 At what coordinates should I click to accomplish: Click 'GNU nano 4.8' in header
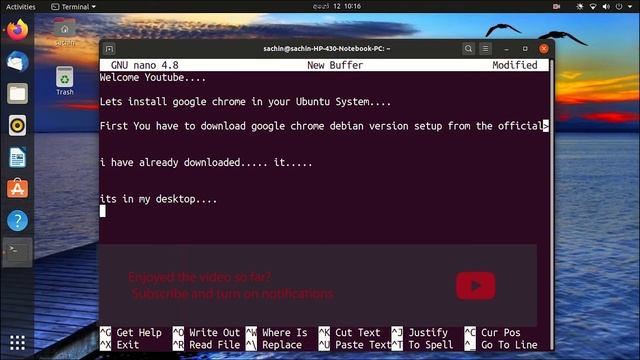(144, 65)
